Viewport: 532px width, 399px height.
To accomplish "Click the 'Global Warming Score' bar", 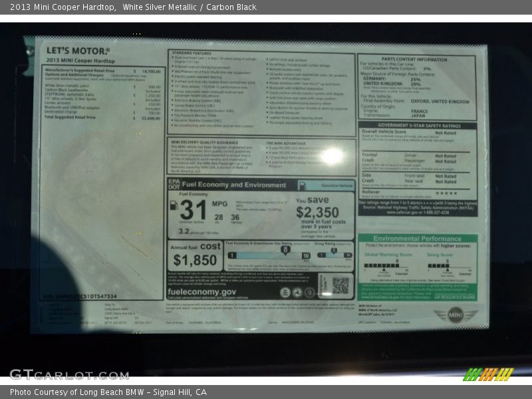I will point(382,265).
